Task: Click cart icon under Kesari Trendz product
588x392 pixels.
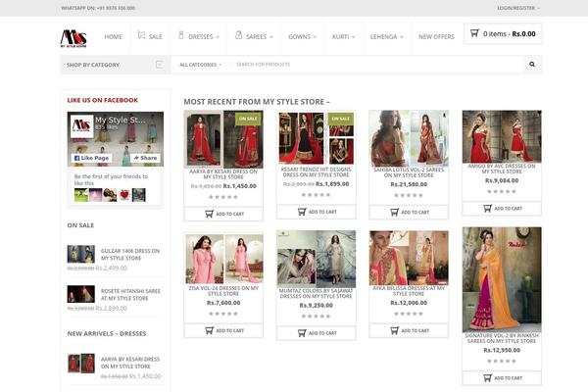Action: coord(302,212)
